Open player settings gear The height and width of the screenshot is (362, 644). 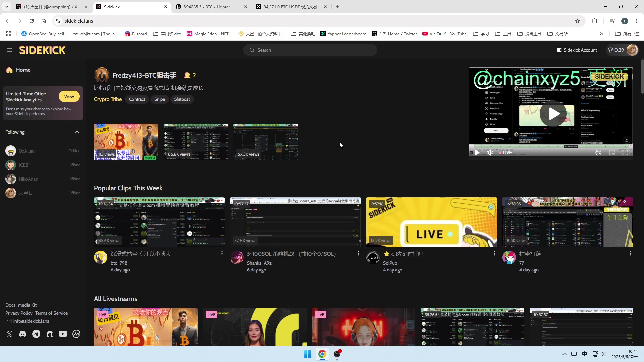coord(598,153)
